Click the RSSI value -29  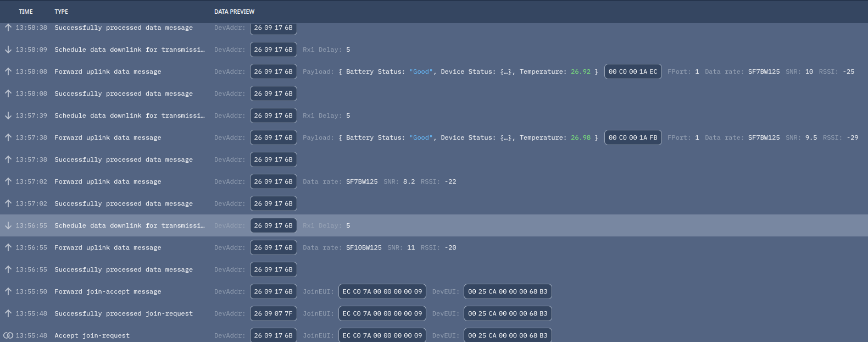coord(853,137)
